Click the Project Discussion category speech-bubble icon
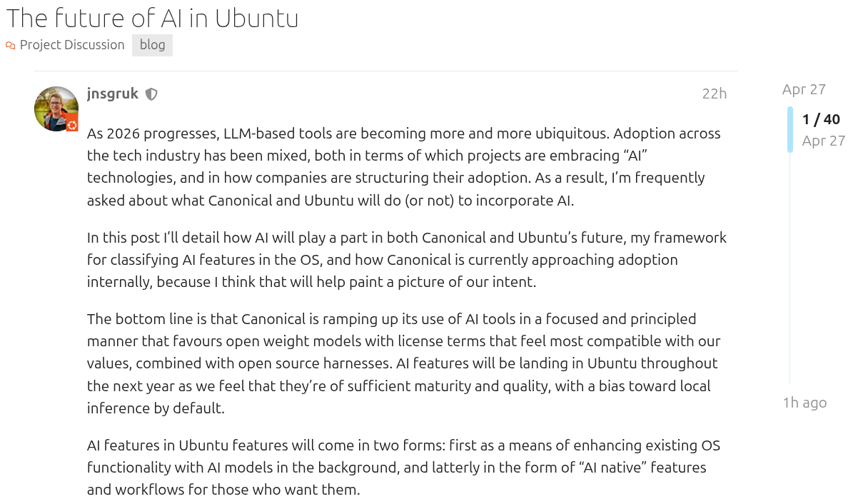853x504 pixels. coord(10,44)
